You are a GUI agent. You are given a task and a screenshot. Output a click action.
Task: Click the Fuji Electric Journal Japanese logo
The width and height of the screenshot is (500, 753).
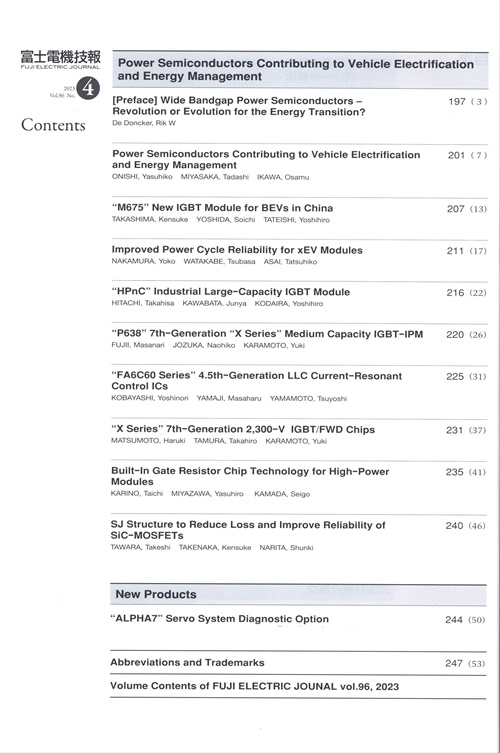pyautogui.click(x=61, y=60)
